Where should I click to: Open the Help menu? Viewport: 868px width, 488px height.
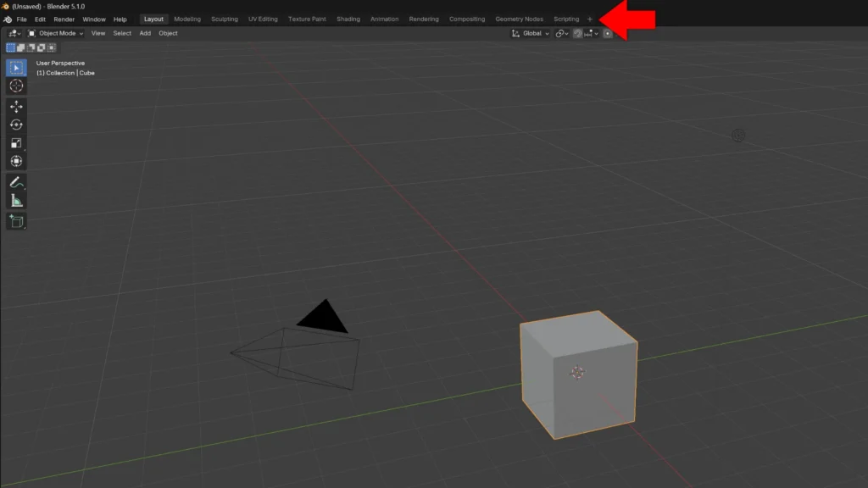click(120, 19)
